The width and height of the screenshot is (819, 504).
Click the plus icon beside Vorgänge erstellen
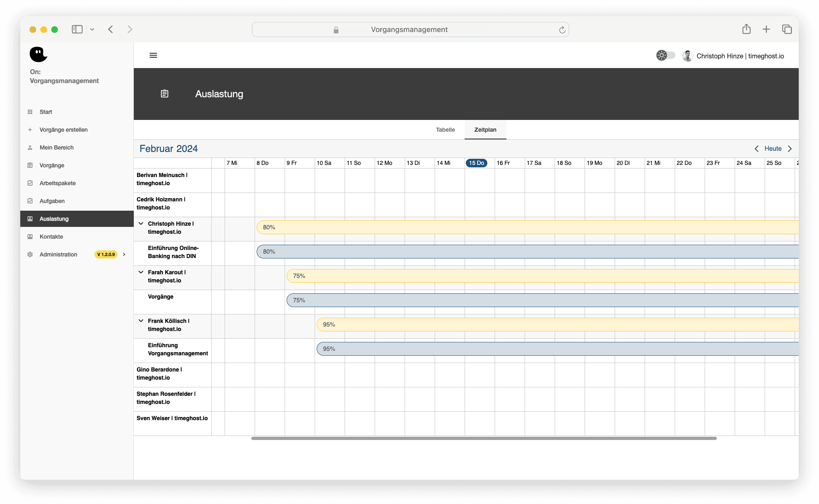pos(30,130)
